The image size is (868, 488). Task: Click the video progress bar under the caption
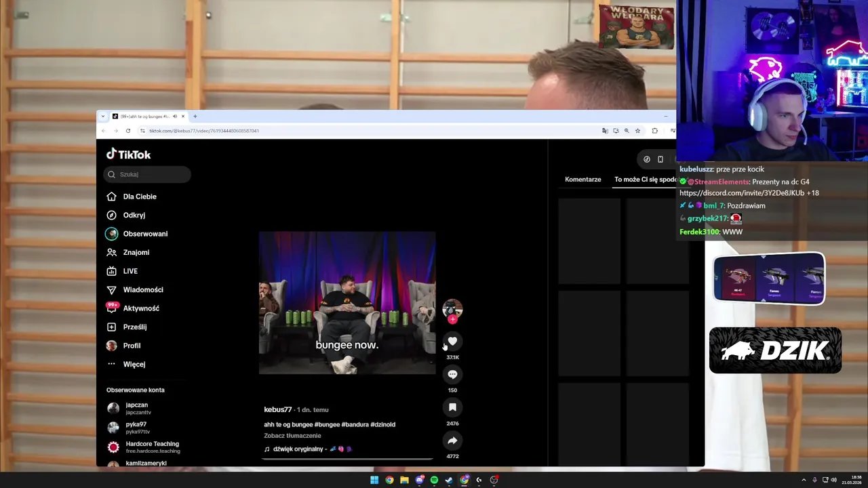(347, 459)
